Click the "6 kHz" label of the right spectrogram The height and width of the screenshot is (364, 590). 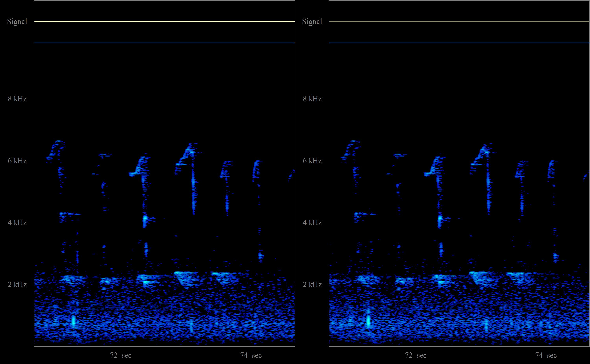coord(312,161)
